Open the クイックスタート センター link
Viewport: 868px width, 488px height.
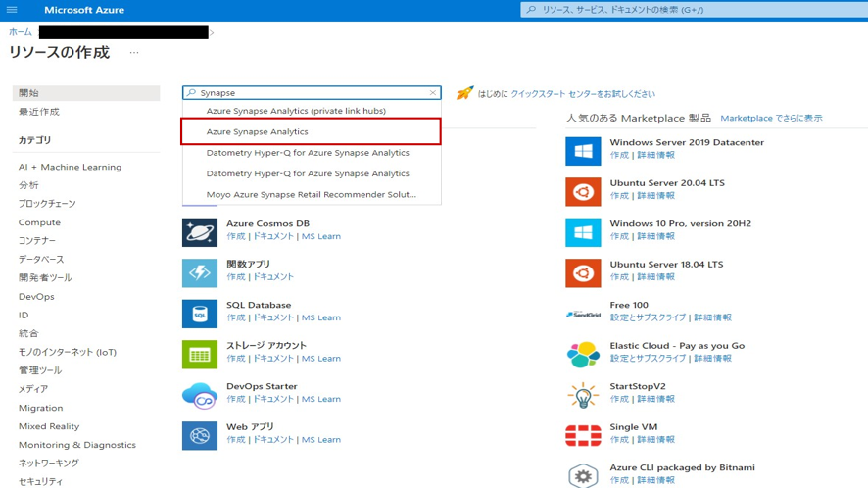pos(582,94)
